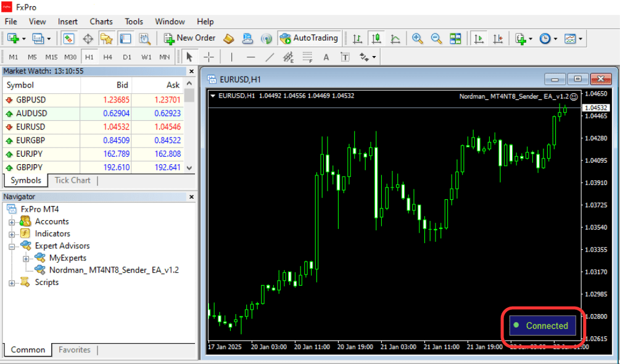Switch timeframe to D1
The image size is (620, 364).
(x=126, y=57)
